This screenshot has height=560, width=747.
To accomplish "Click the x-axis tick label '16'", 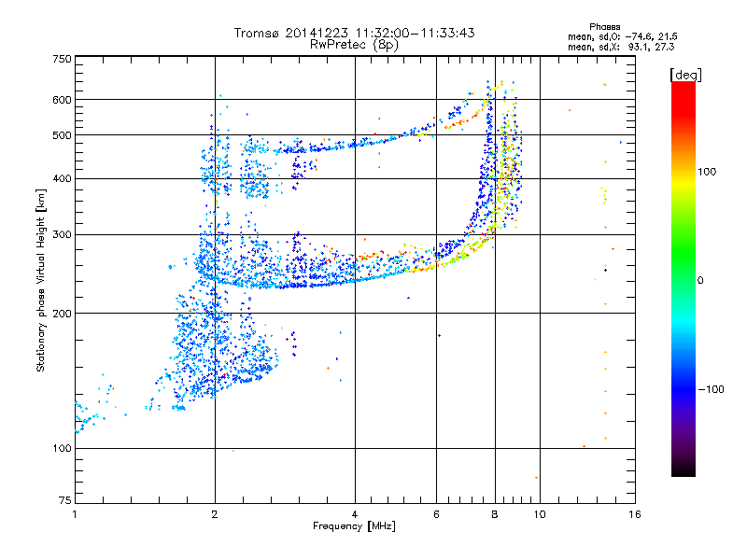I will pyautogui.click(x=635, y=514).
